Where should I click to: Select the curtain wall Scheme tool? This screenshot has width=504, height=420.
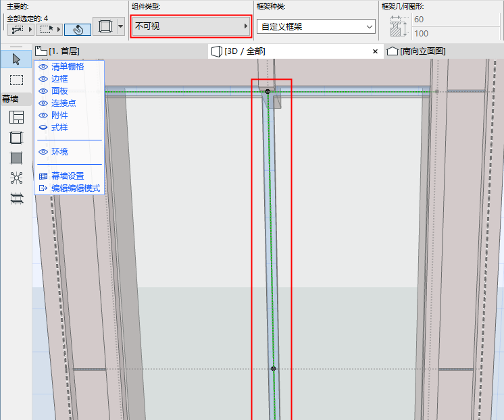pos(16,117)
